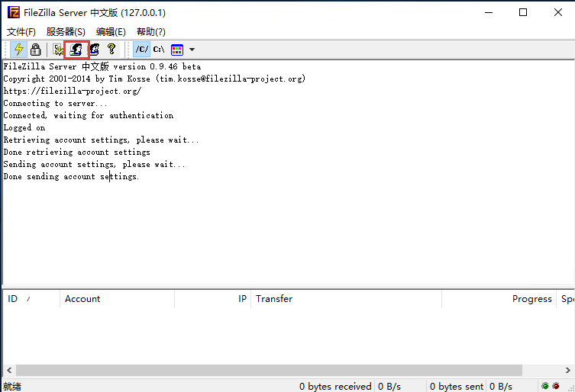
Task: Click the https://filezilla-project.org/ log line
Action: [x=73, y=91]
